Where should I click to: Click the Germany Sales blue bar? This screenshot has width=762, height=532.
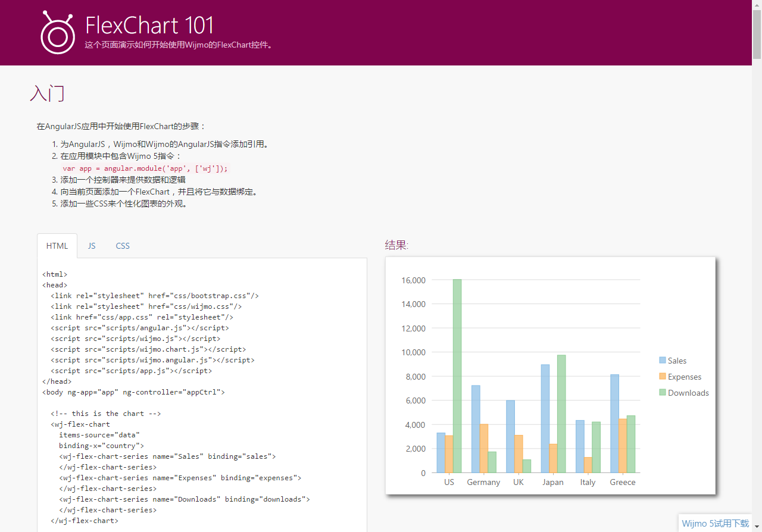[x=476, y=429]
